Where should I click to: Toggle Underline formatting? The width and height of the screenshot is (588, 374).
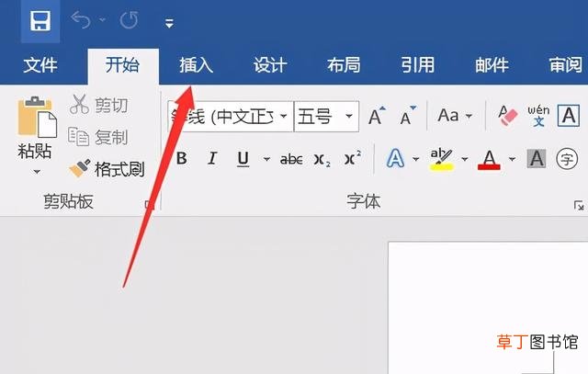243,159
